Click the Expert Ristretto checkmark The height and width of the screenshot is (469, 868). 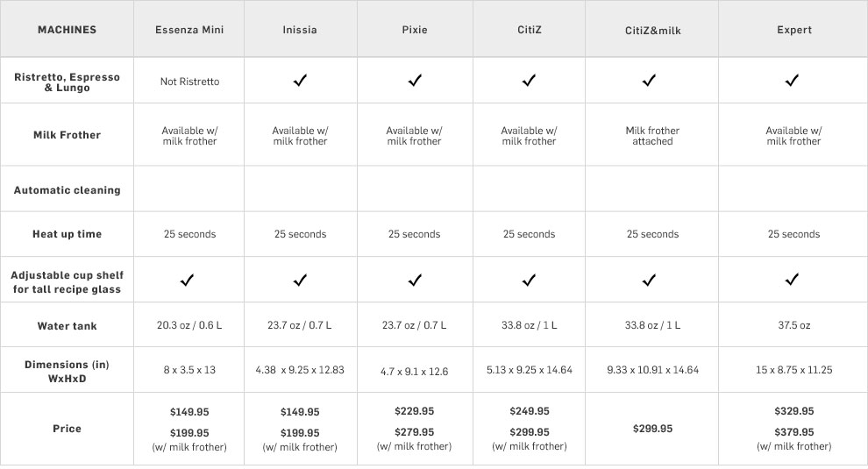(793, 81)
